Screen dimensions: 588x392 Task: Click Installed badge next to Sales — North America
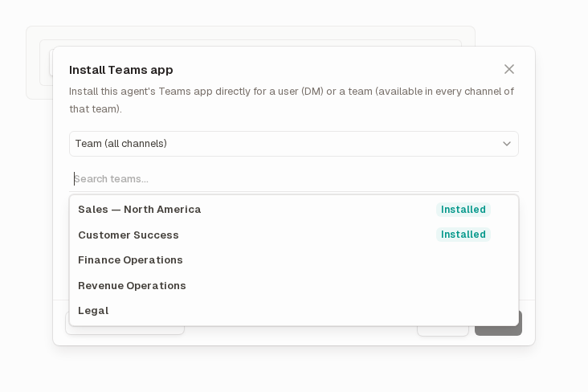[x=463, y=210]
